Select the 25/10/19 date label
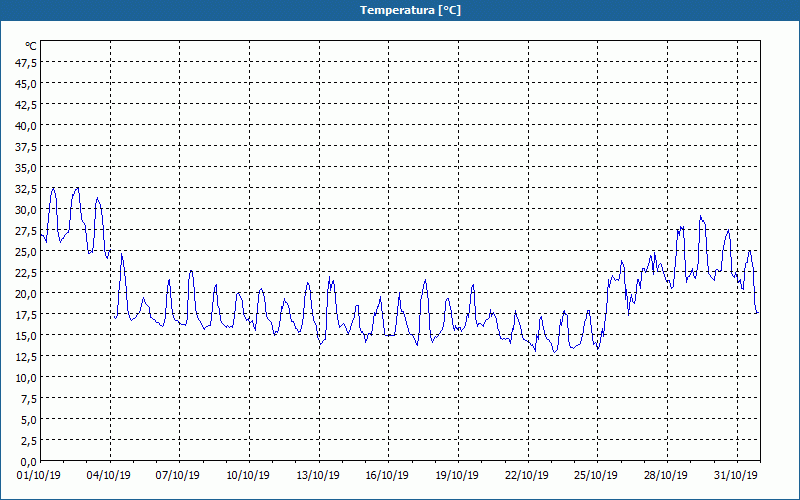 596,475
